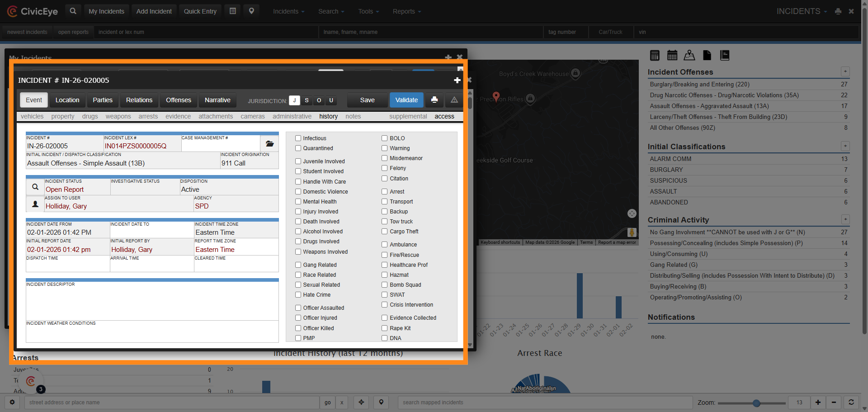Click the settings gear in bottom bar
868x412 pixels.
pos(12,403)
